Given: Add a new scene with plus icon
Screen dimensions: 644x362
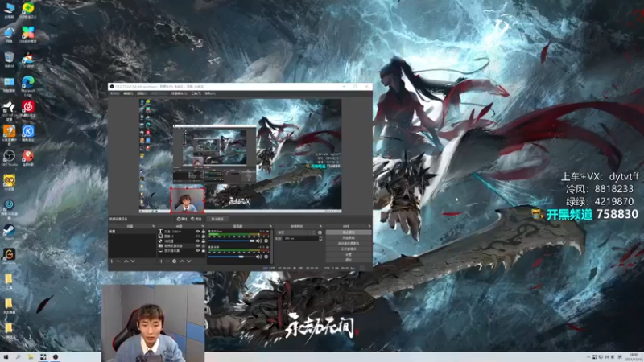Looking at the screenshot, I should click(x=111, y=261).
